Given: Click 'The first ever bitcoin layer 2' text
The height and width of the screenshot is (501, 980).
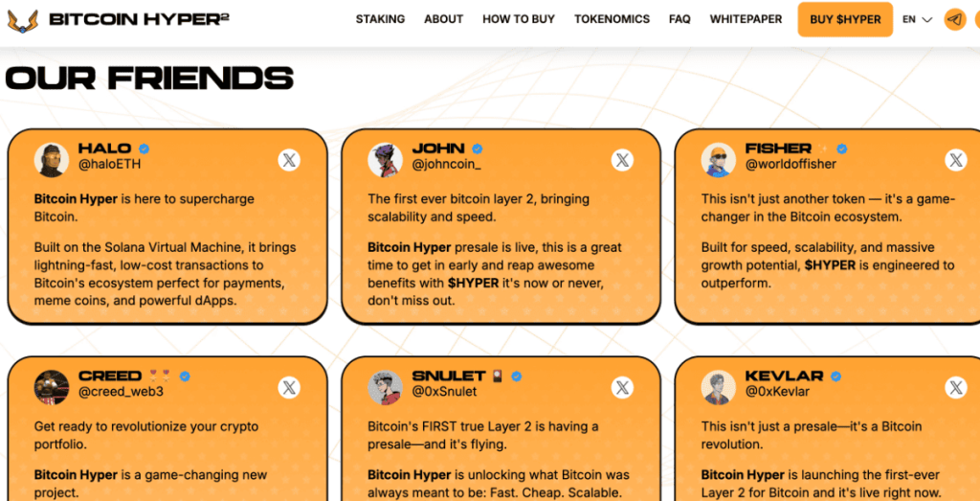Looking at the screenshot, I should point(452,199).
